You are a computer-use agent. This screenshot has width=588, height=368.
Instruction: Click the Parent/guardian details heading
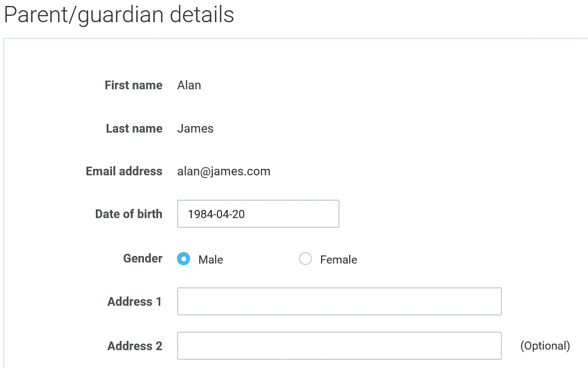[x=119, y=15]
